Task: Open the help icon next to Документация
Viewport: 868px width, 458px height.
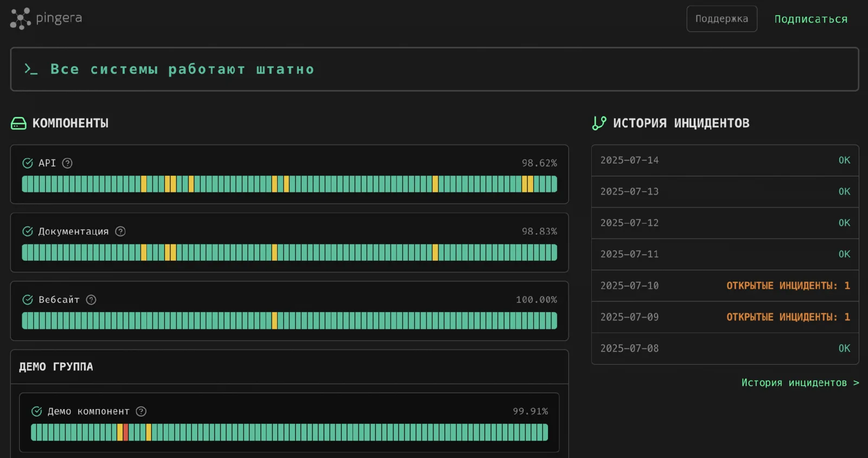Action: click(120, 231)
